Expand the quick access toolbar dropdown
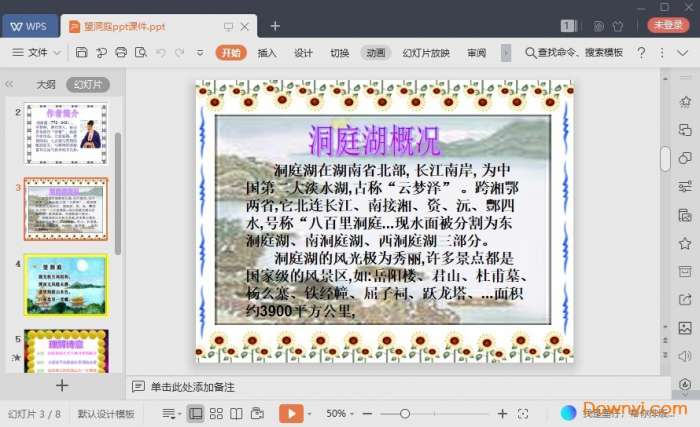 point(200,53)
